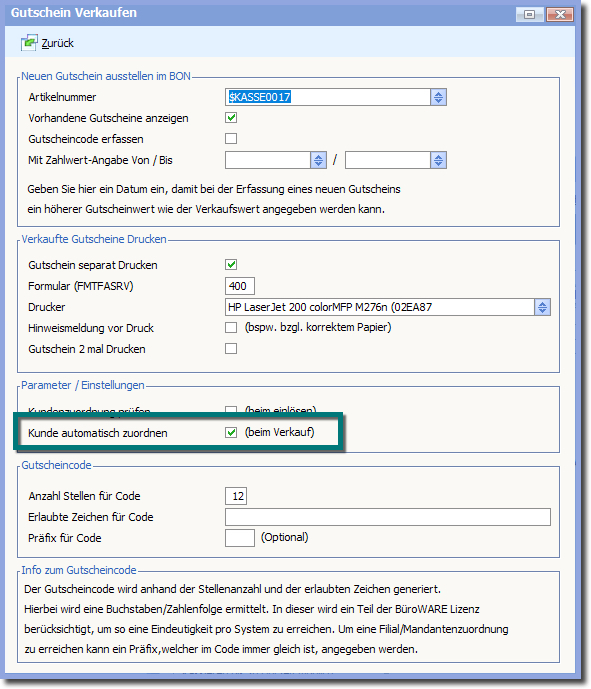The width and height of the screenshot is (591, 689).
Task: Click the Drucker HP LaserJet field
Action: coord(380,307)
